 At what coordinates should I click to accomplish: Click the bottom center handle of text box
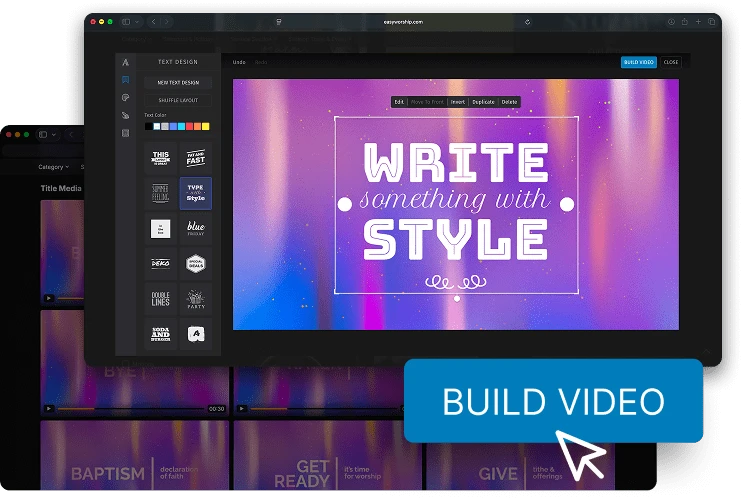457,299
